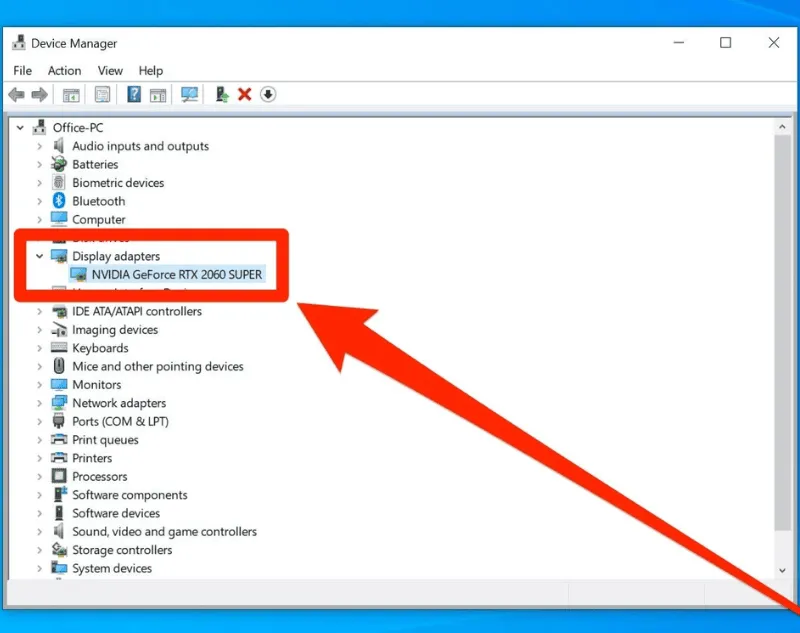Expand the Network adapters category

point(40,402)
